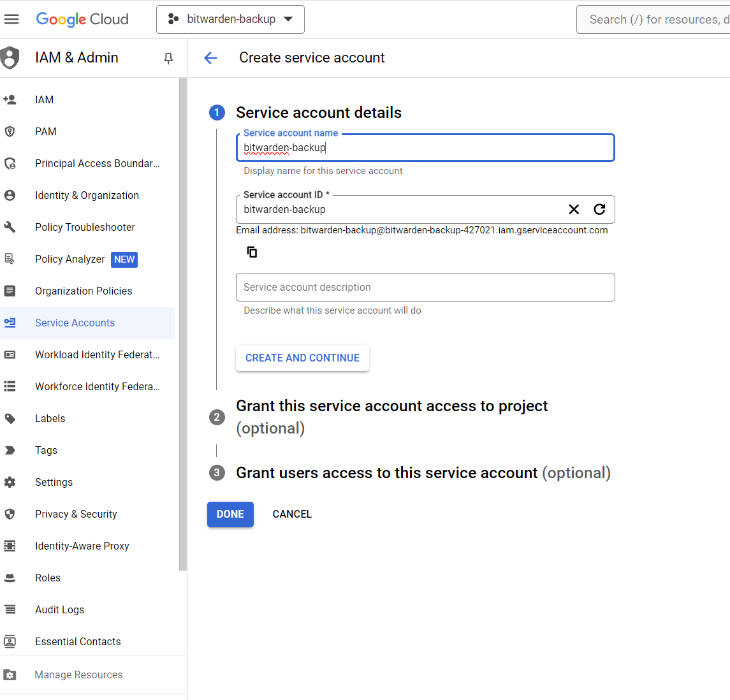Click the Privacy & Security shield icon
Image resolution: width=730 pixels, height=700 pixels.
point(10,514)
